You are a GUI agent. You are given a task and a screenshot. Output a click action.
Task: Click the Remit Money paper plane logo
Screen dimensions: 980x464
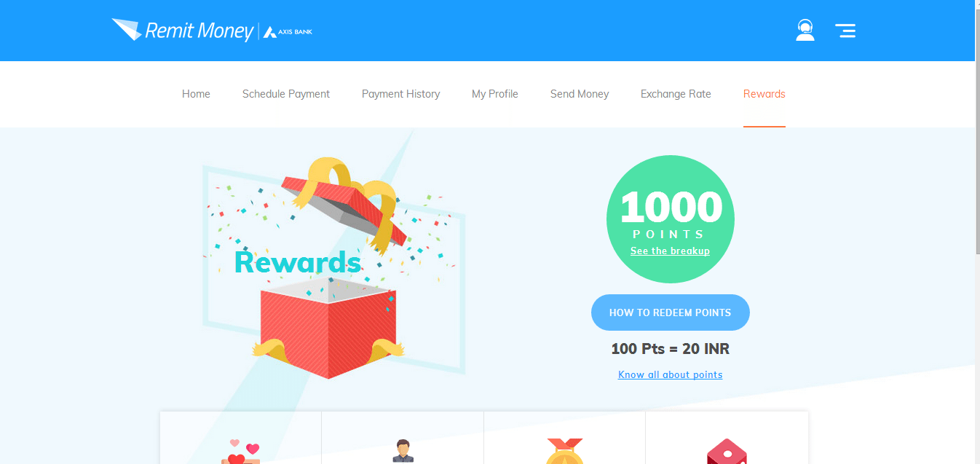[x=182, y=31]
